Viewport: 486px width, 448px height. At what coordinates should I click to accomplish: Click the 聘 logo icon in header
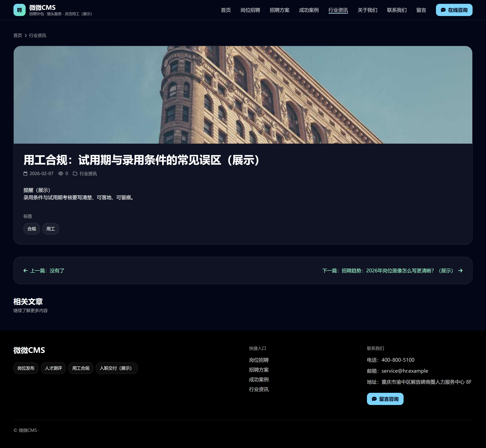(19, 10)
